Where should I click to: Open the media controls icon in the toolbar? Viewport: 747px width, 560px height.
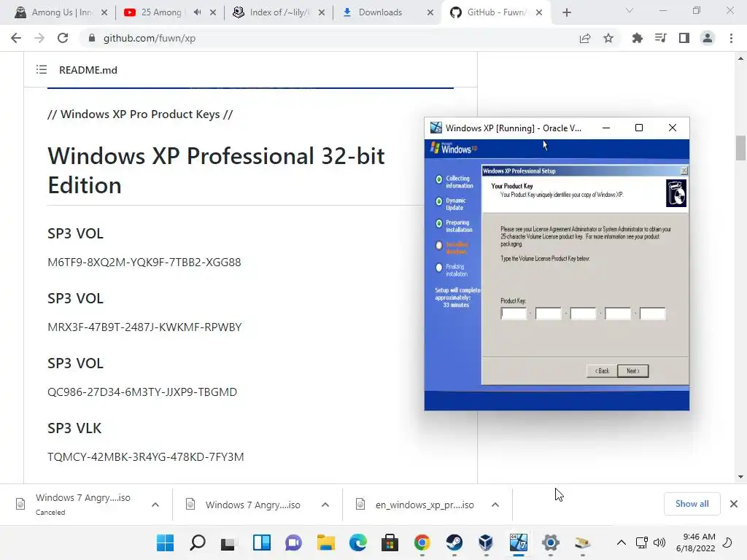(660, 38)
